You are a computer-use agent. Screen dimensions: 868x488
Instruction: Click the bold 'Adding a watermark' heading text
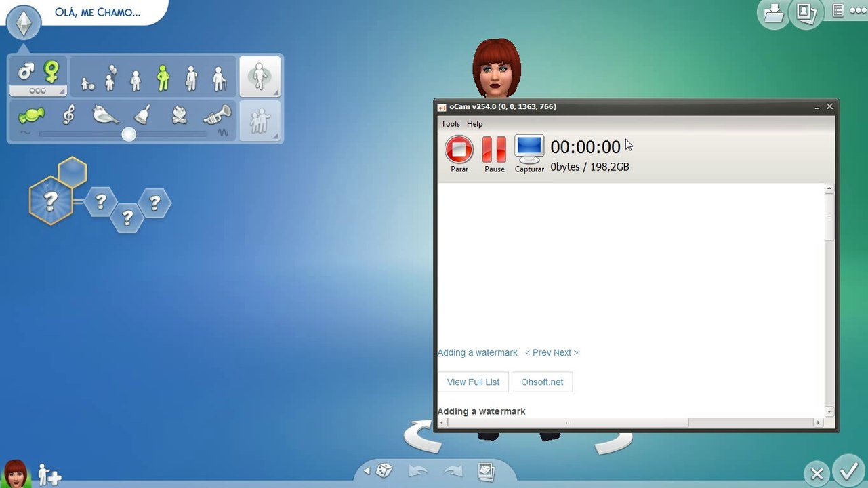pyautogui.click(x=481, y=411)
